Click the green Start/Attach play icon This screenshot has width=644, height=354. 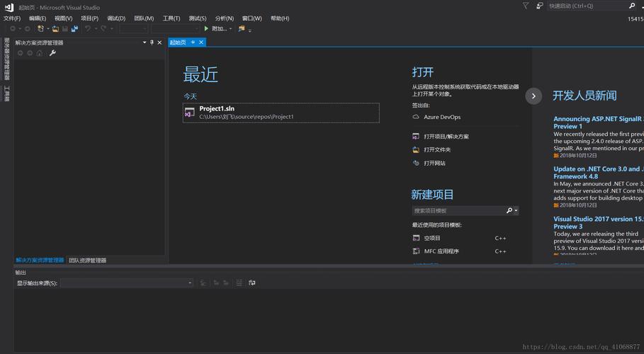(206, 29)
